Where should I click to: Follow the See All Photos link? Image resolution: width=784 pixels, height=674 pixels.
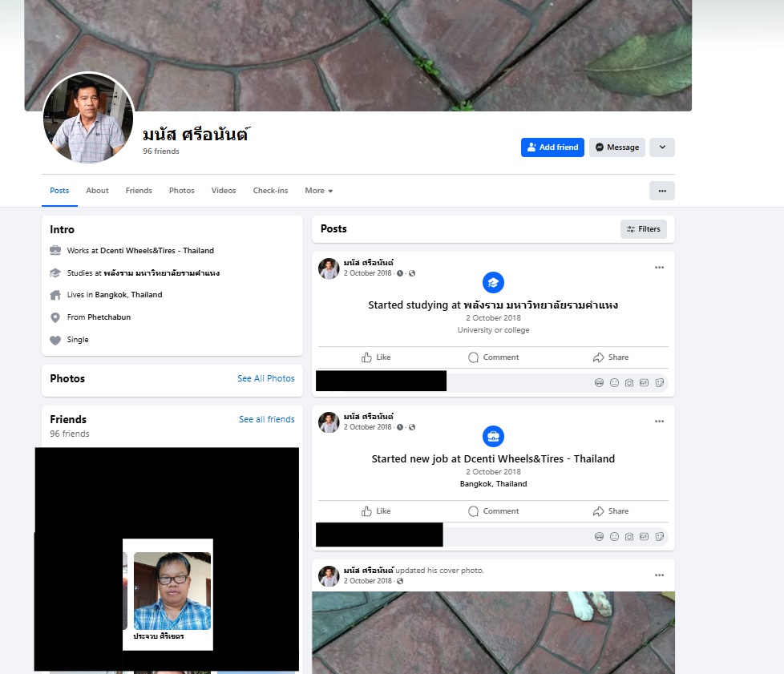(265, 378)
